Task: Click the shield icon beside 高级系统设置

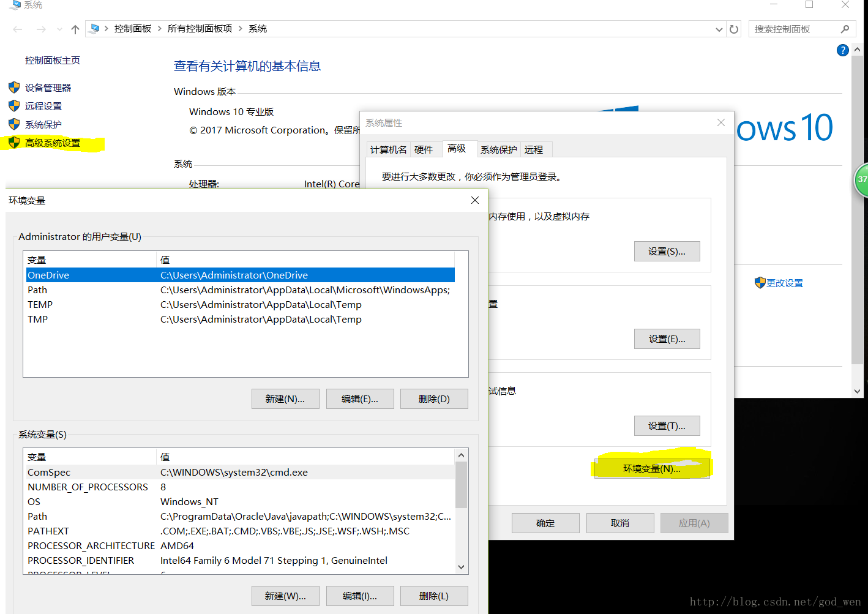Action: click(x=14, y=143)
